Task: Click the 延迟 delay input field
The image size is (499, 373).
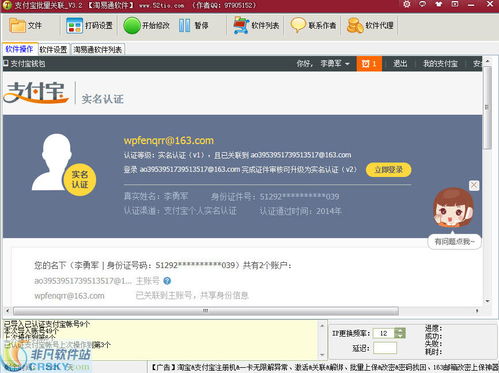Action: (385, 348)
